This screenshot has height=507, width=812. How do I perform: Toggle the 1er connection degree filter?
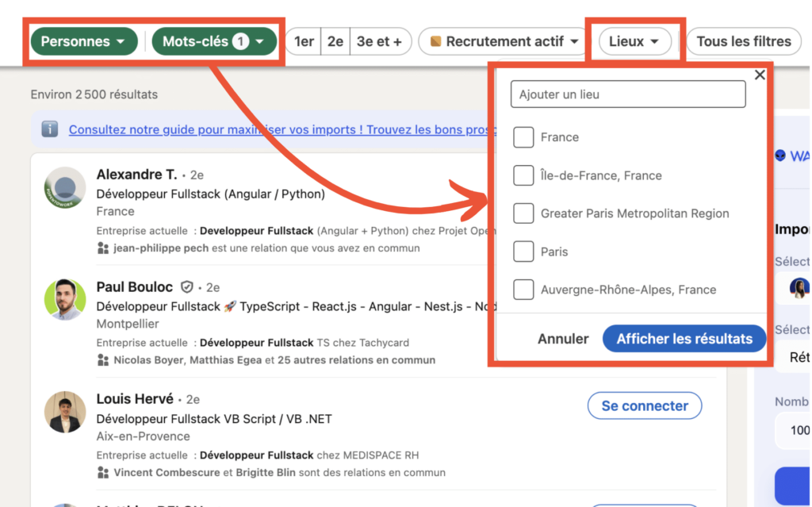coord(304,41)
